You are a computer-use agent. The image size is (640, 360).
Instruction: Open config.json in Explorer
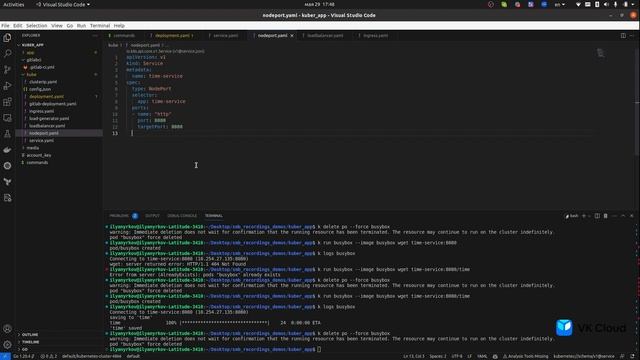click(x=40, y=89)
